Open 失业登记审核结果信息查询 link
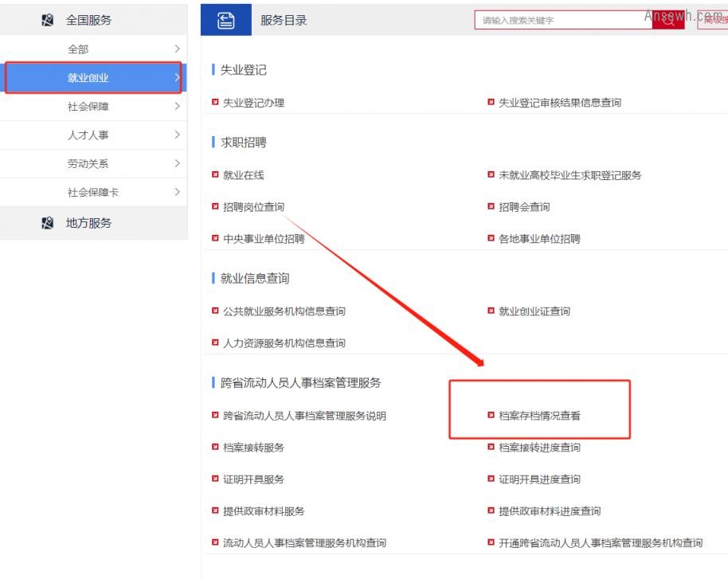This screenshot has height=579, width=728. tap(559, 103)
